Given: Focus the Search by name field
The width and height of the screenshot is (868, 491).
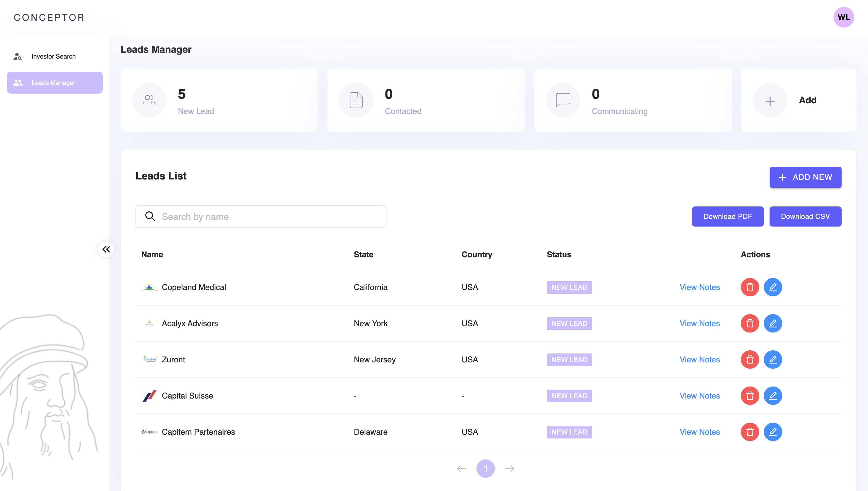Looking at the screenshot, I should [266, 216].
